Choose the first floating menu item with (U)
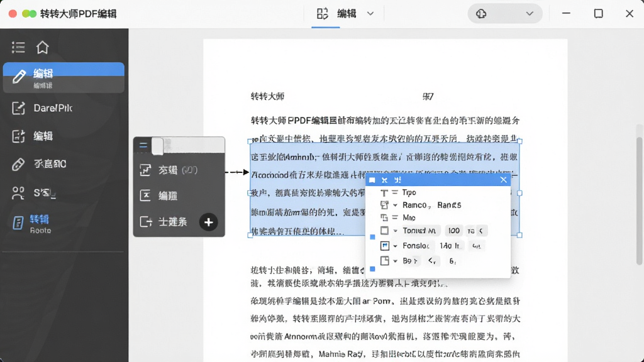This screenshot has height=362, width=644. point(179,170)
